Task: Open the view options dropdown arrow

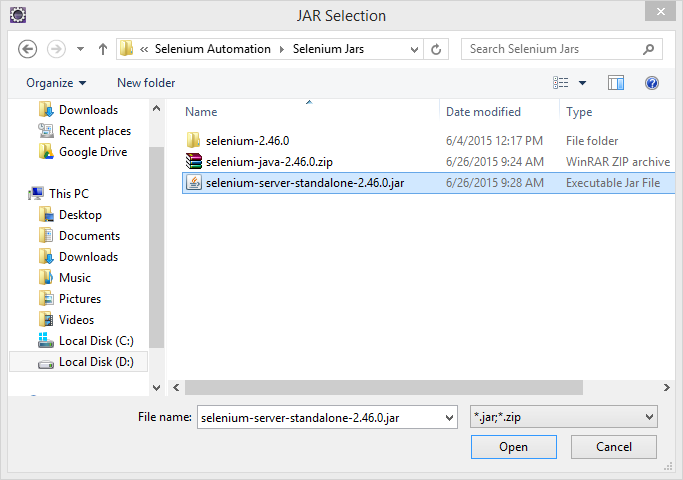Action: pos(582,83)
